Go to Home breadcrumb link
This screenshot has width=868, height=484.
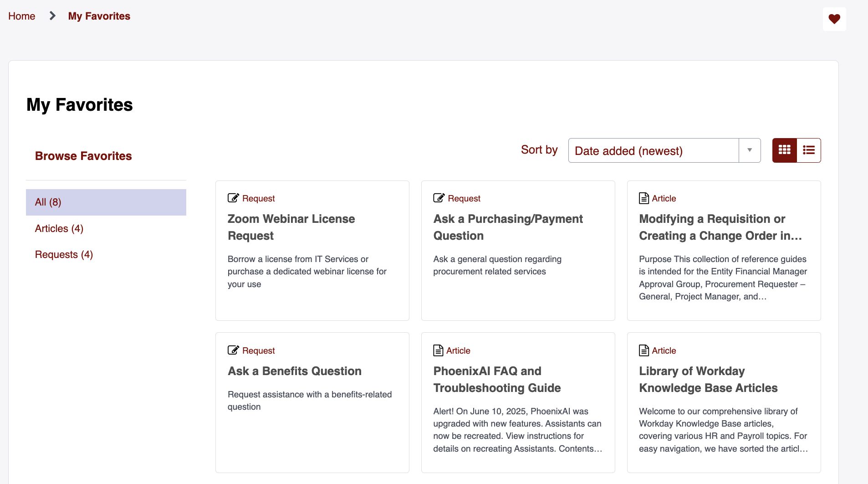coord(21,16)
